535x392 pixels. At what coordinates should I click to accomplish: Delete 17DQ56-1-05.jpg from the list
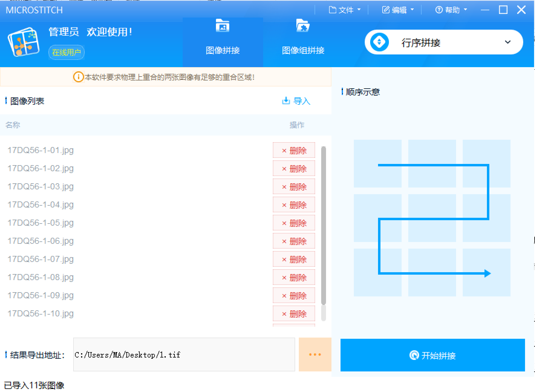coord(294,223)
